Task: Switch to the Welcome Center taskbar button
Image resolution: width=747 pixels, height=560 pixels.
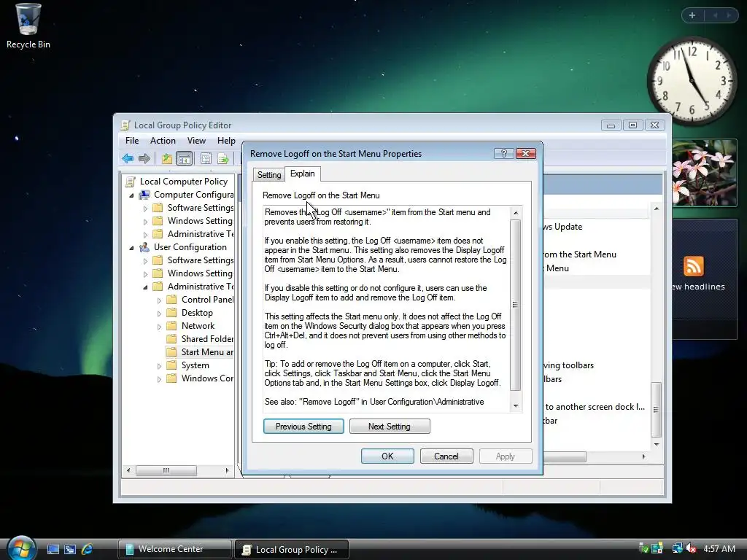Action: [x=175, y=549]
